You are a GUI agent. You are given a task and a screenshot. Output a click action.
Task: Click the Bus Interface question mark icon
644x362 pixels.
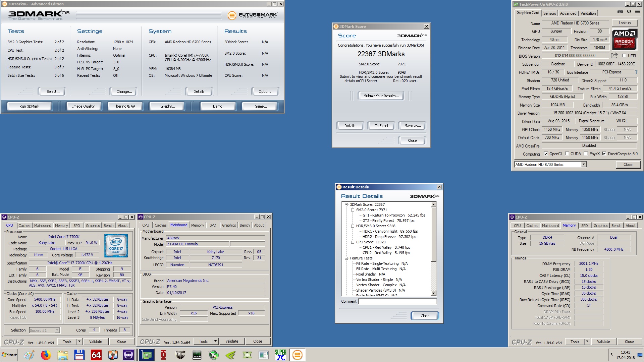[x=636, y=72]
